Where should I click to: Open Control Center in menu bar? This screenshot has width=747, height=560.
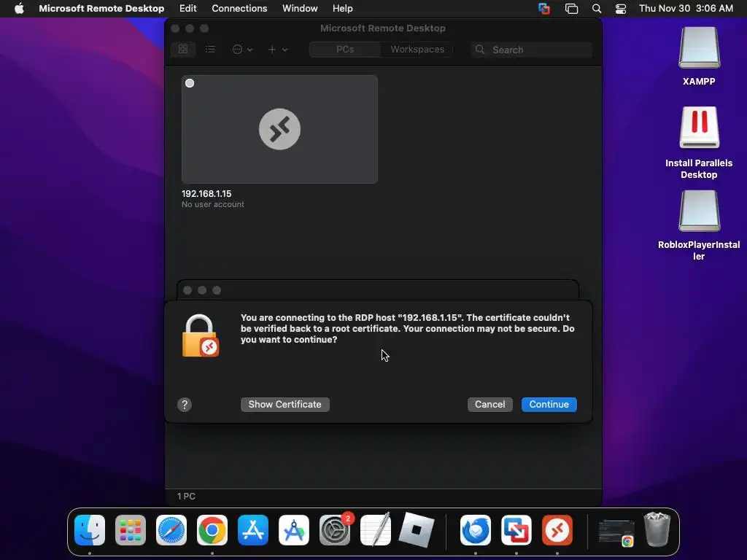pyautogui.click(x=621, y=9)
